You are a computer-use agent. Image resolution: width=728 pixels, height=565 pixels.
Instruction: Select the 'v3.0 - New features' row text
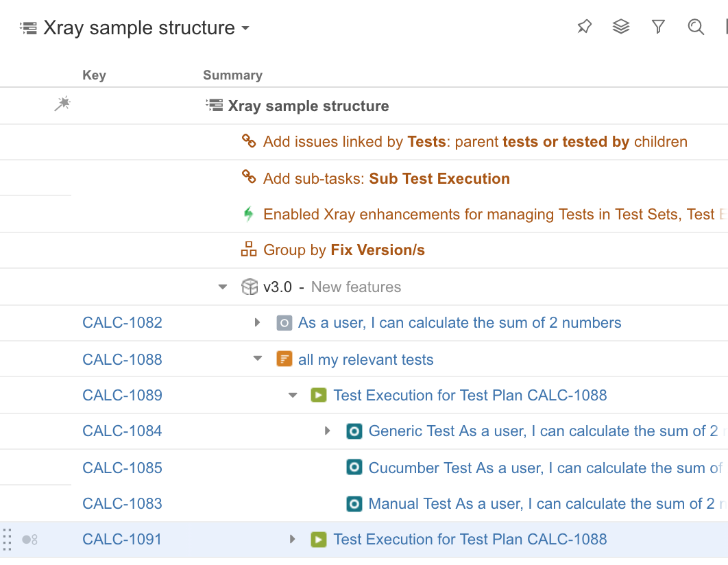tap(332, 287)
